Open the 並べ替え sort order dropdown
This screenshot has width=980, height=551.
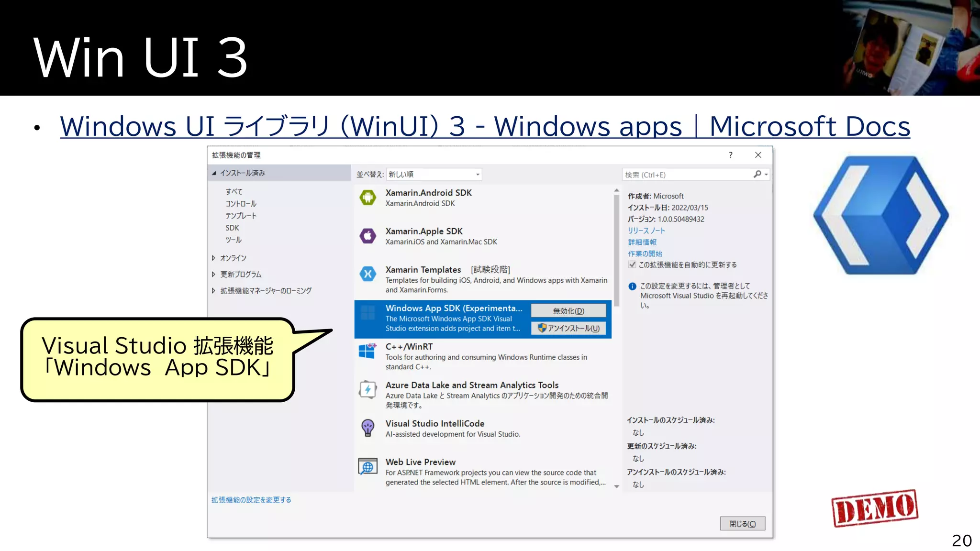pyautogui.click(x=434, y=174)
